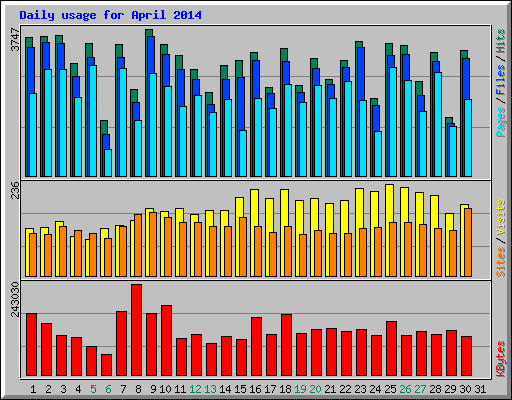The height and width of the screenshot is (400, 512).
Task: Click the cyan Pages legend label
Action: [501, 122]
